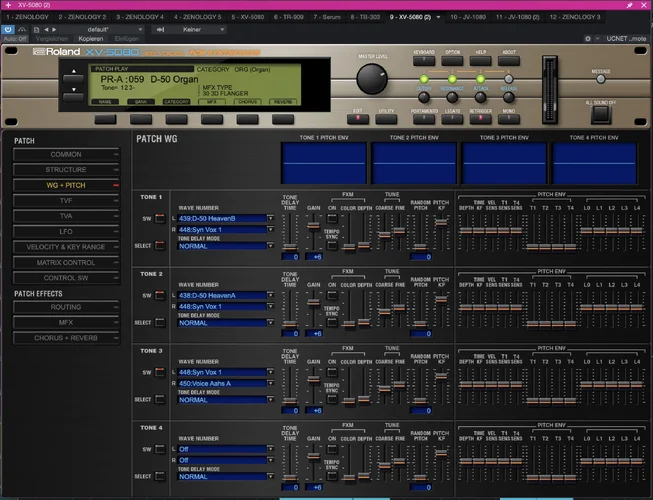Image resolution: width=653 pixels, height=500 pixels.
Task: Click the Auto: Off button
Action: 15,39
